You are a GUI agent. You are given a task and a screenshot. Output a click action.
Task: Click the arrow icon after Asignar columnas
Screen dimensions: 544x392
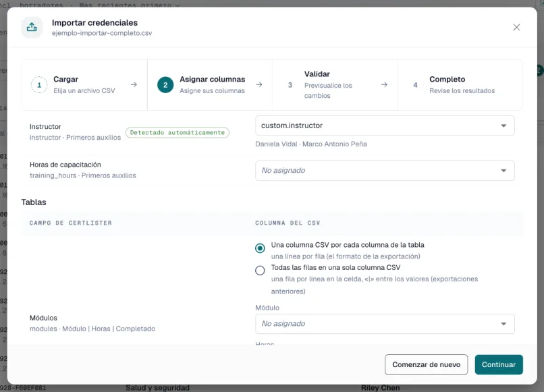(259, 84)
